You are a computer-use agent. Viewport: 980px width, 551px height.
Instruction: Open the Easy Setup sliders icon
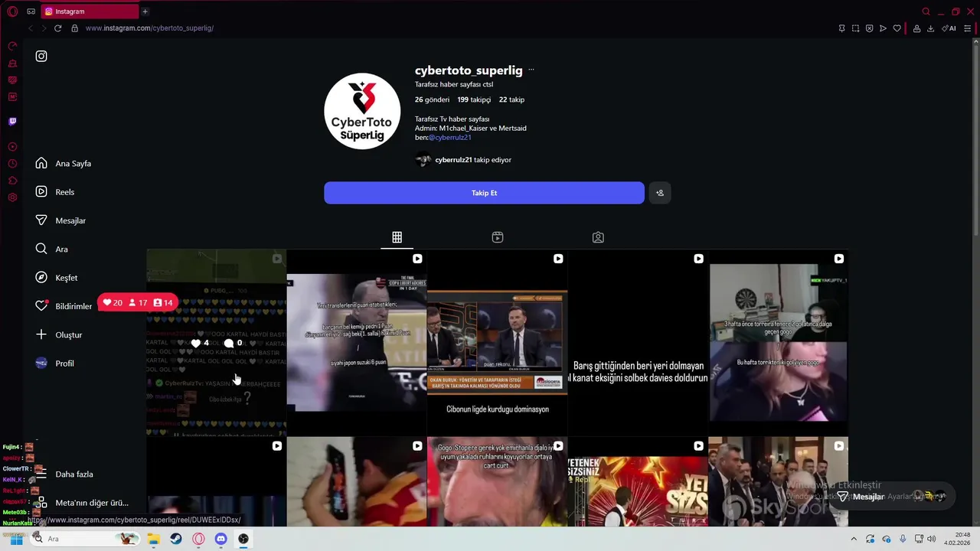[x=967, y=28]
